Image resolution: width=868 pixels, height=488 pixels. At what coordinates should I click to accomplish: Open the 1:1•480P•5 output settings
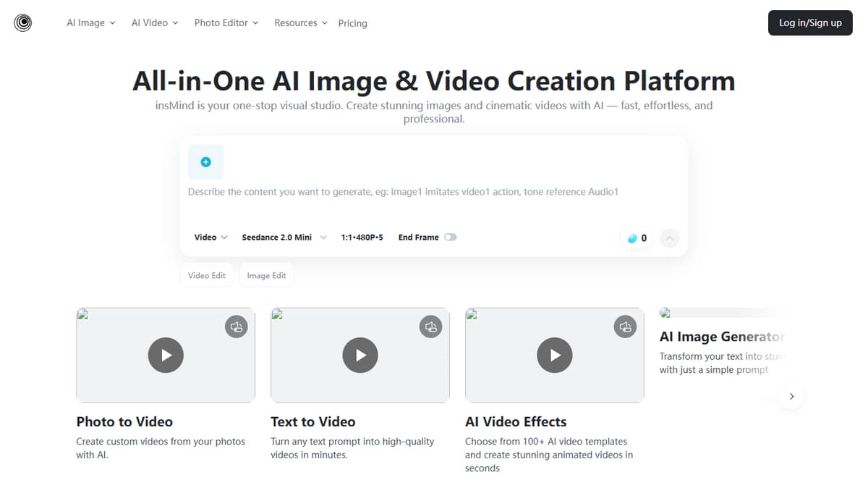tap(362, 237)
